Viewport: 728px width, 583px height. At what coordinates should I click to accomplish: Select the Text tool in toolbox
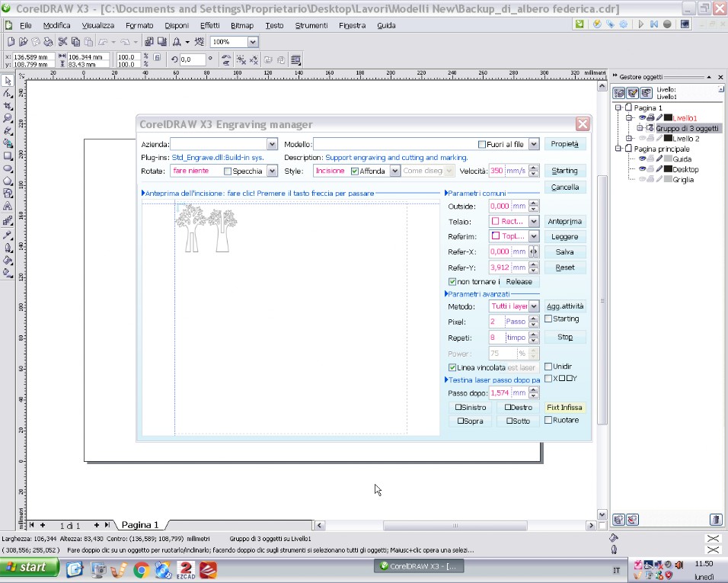coord(8,207)
